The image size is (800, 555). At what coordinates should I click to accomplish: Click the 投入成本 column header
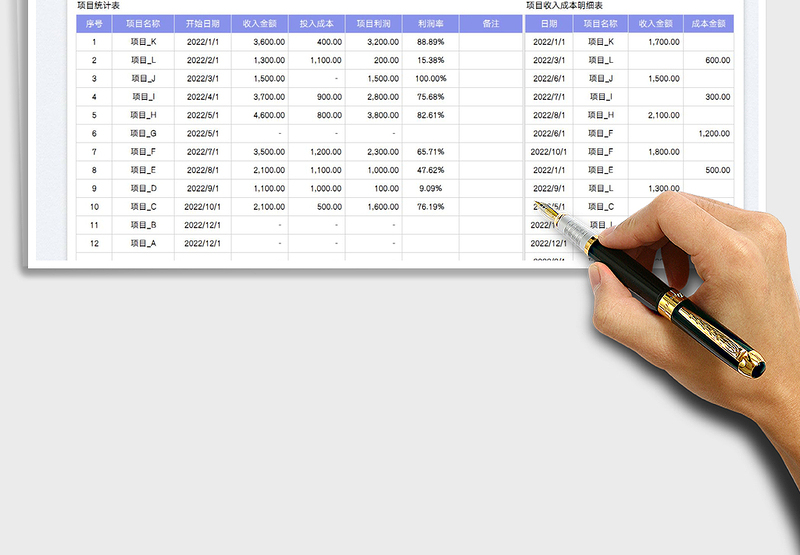[316, 23]
